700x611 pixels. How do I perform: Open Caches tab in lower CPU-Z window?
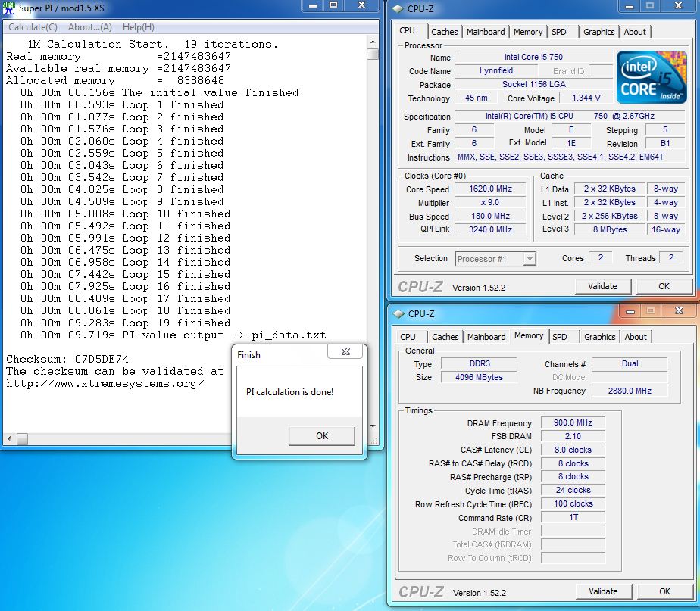pyautogui.click(x=445, y=337)
